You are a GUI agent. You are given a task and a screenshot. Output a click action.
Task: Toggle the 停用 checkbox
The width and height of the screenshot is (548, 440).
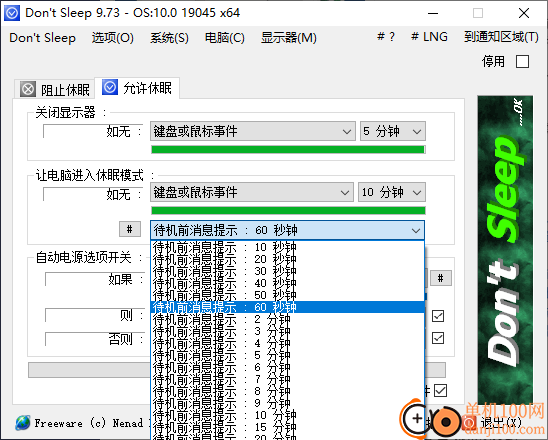[522, 62]
